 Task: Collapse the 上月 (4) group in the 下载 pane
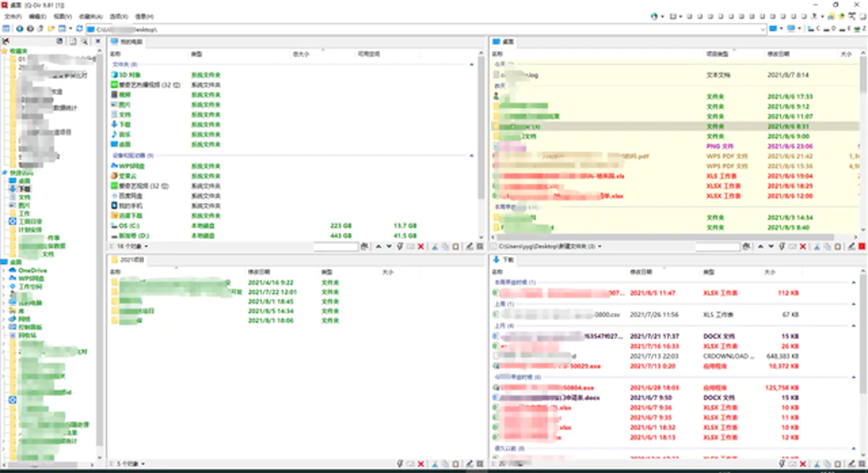pyautogui.click(x=854, y=326)
